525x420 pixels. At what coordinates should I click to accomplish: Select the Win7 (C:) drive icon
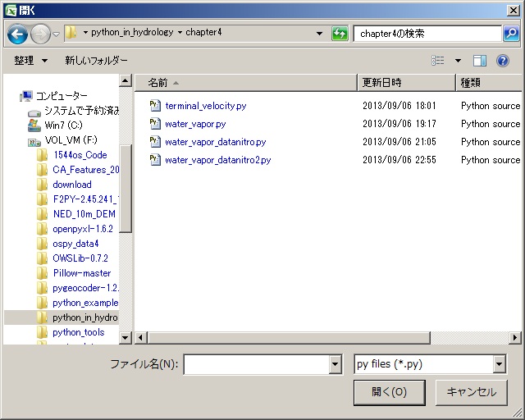click(x=34, y=126)
